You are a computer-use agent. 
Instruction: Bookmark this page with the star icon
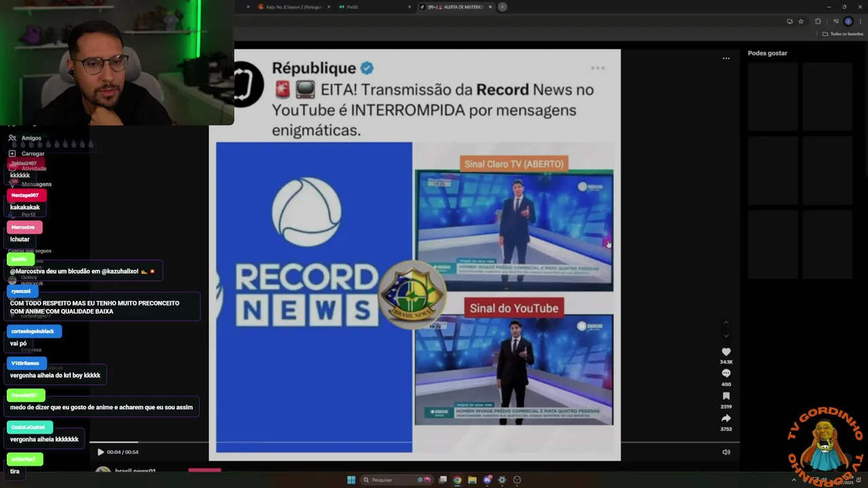pos(801,21)
